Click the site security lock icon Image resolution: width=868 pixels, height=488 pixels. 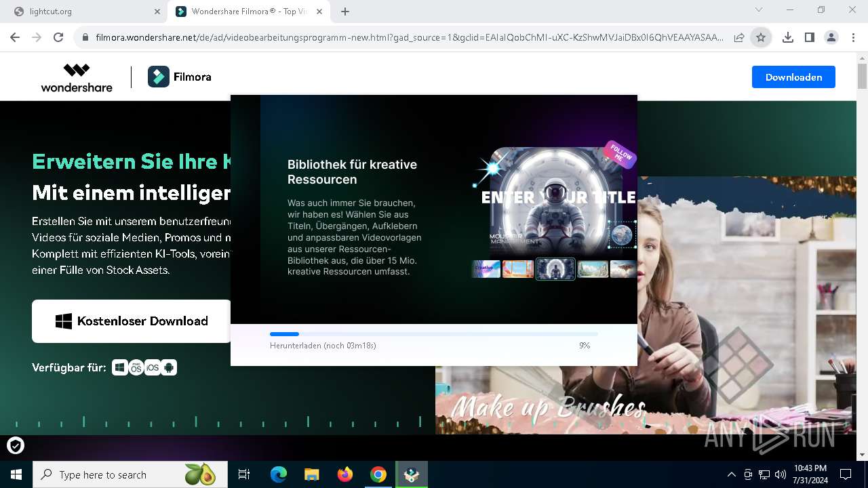(x=85, y=37)
